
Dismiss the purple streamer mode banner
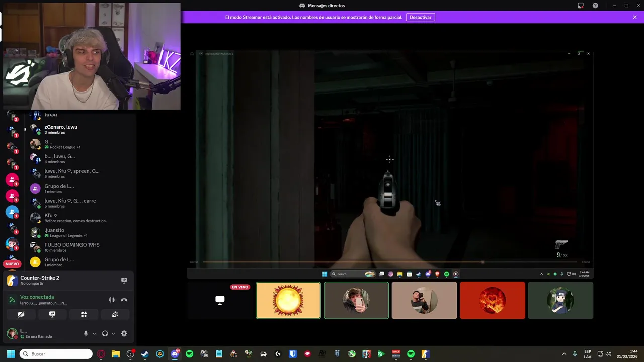click(635, 17)
